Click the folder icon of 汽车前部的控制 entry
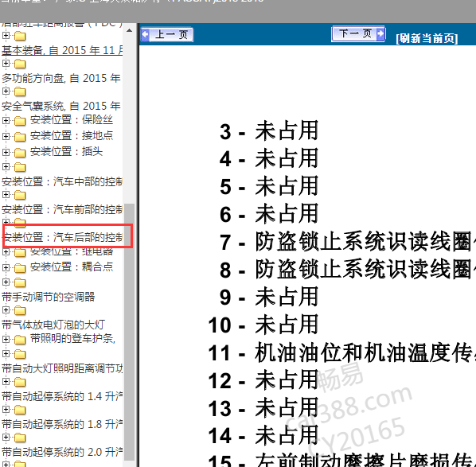The height and width of the screenshot is (467, 476). point(20,195)
